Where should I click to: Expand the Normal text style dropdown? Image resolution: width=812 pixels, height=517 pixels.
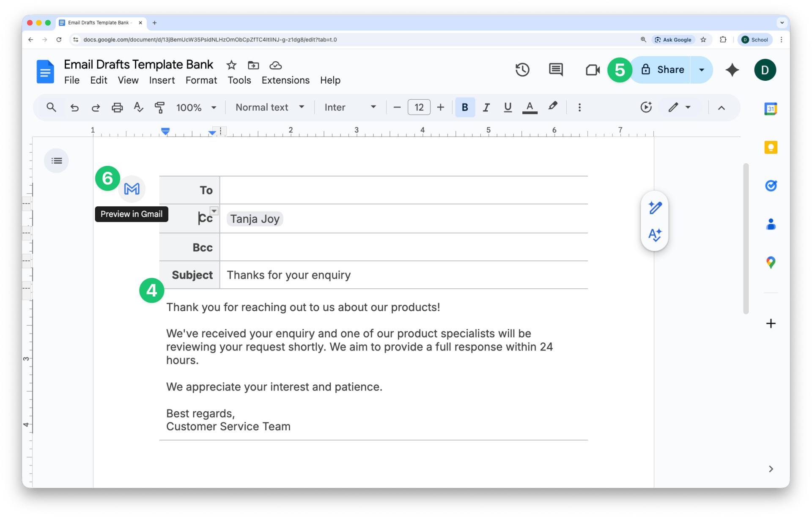pos(270,107)
